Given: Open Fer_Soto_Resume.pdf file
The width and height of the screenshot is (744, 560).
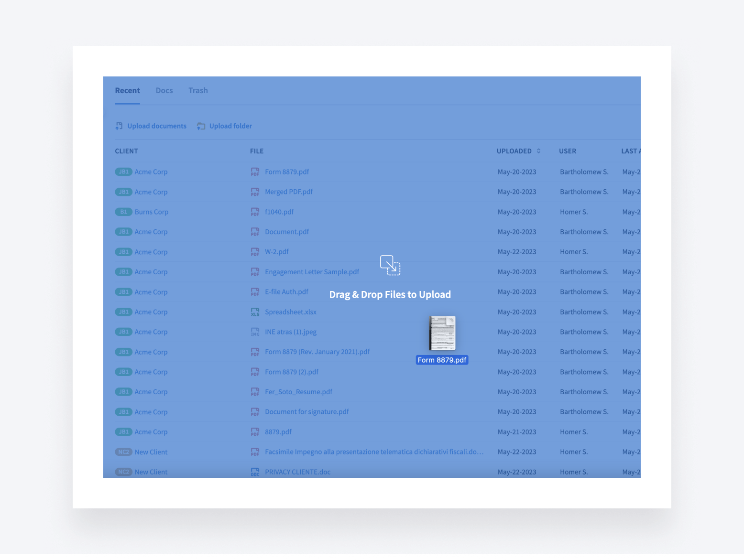Looking at the screenshot, I should tap(298, 392).
